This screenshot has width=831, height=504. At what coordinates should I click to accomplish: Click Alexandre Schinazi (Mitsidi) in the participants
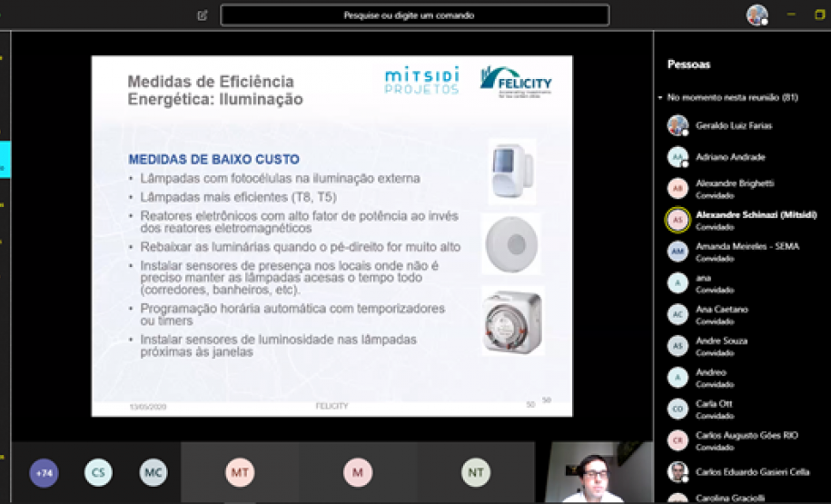pos(756,215)
